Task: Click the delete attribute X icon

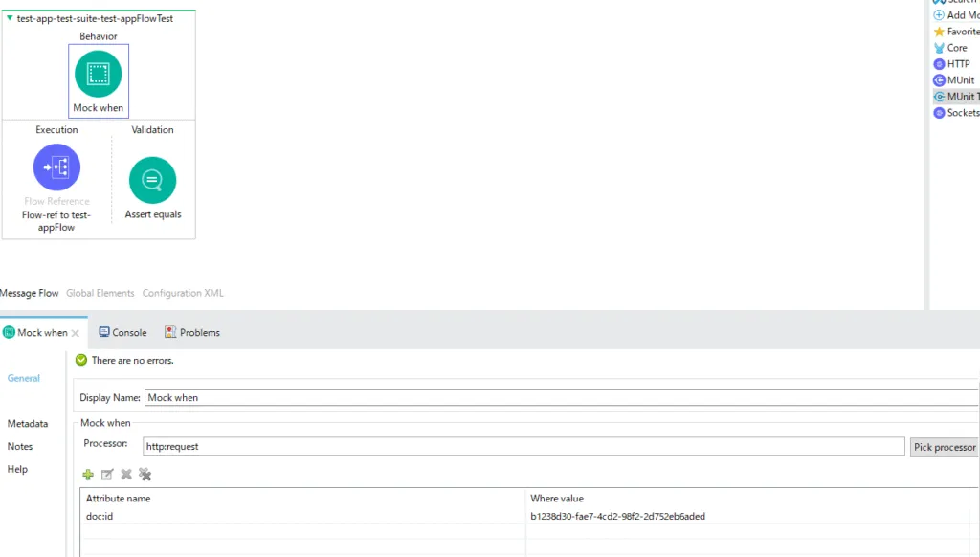Action: pos(126,475)
